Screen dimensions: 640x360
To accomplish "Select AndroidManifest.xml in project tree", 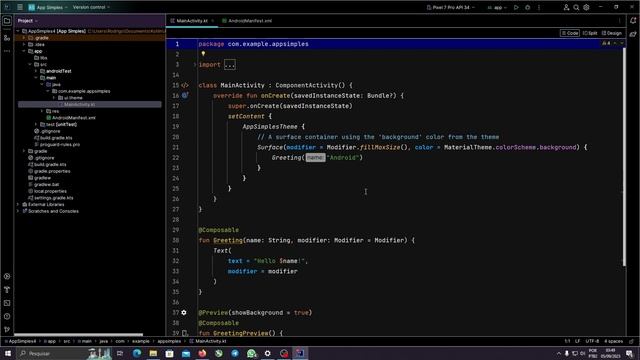I will click(71, 118).
